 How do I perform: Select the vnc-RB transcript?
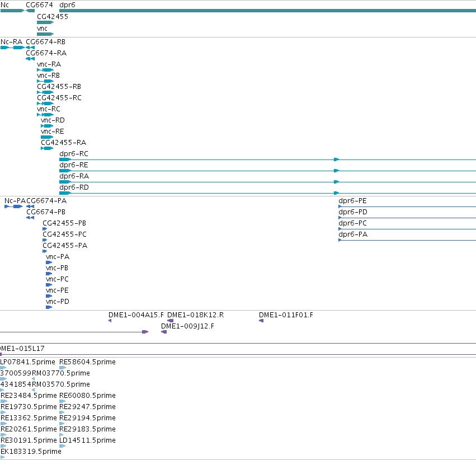click(45, 81)
